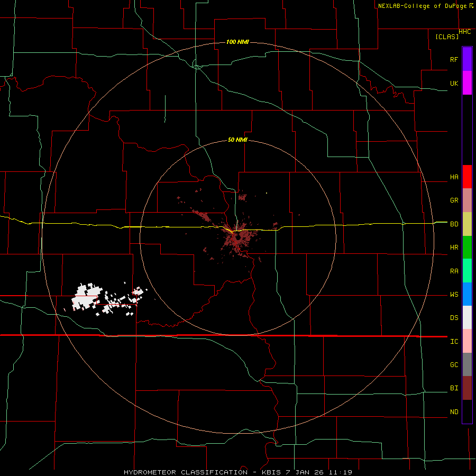Click the WS legend label
Viewport: 476px width, 476px height.
pyautogui.click(x=454, y=295)
